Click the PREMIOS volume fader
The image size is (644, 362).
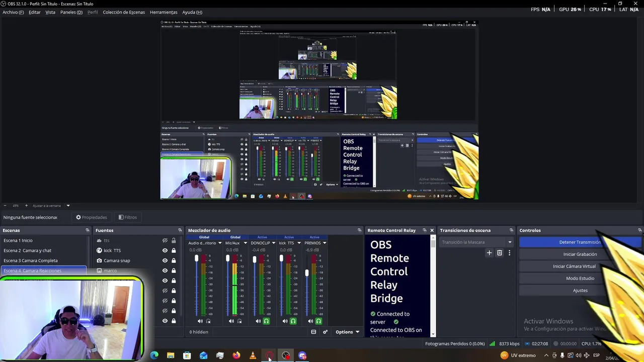306,273
